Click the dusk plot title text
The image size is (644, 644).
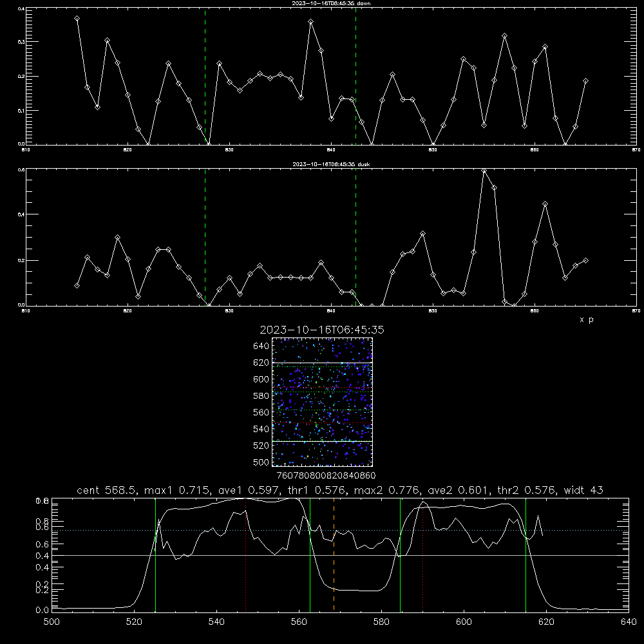pyautogui.click(x=331, y=164)
